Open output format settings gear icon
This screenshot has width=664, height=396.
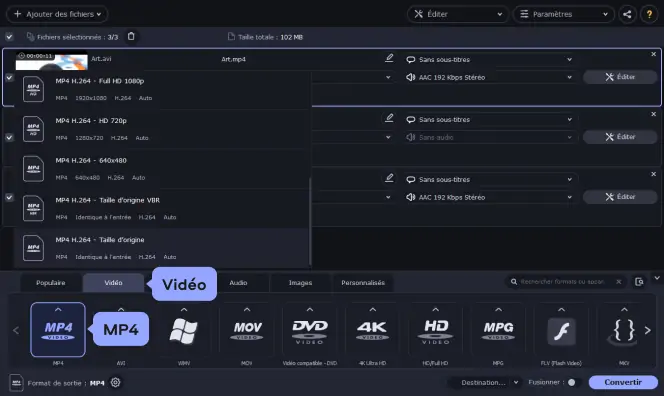[x=115, y=382]
